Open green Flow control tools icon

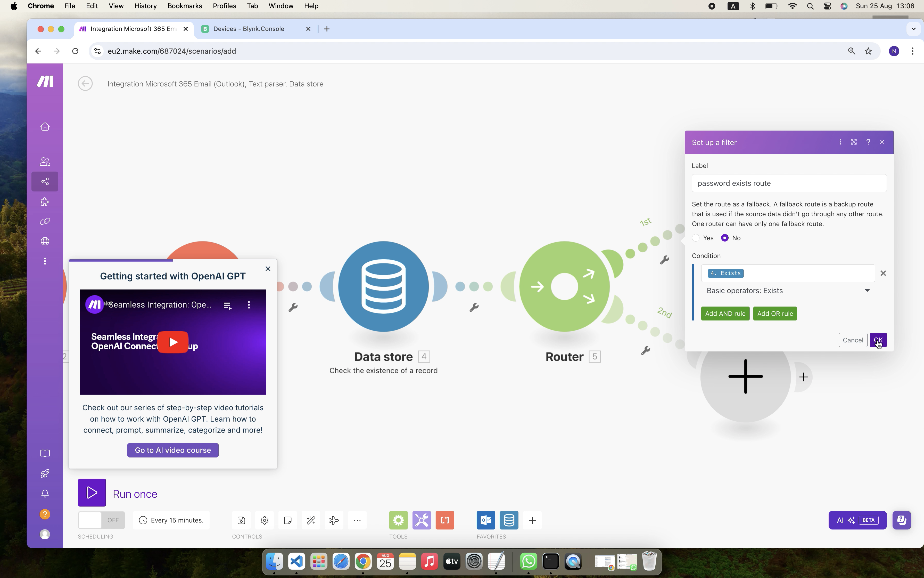pos(398,520)
